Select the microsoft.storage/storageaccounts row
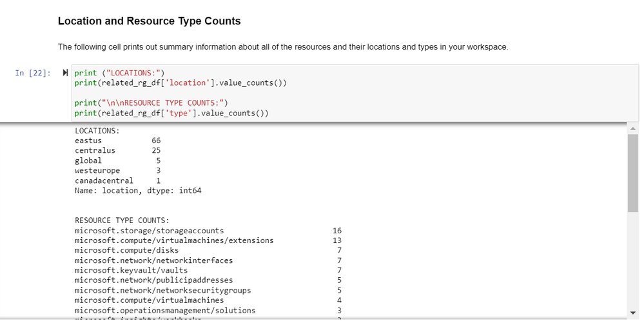The width and height of the screenshot is (644, 321). point(208,231)
